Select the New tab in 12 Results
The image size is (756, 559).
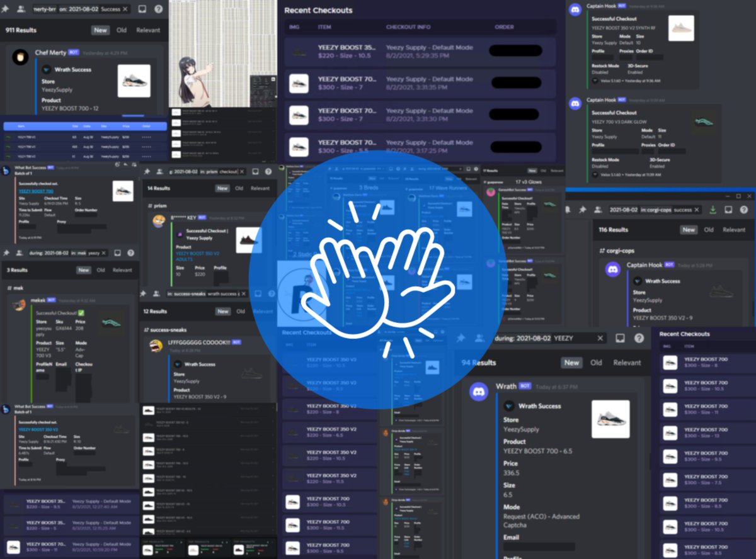point(222,311)
